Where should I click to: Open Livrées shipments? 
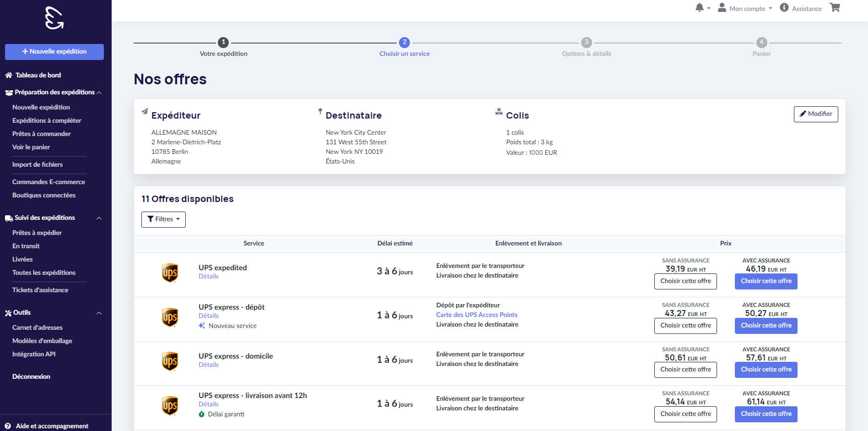pyautogui.click(x=22, y=259)
